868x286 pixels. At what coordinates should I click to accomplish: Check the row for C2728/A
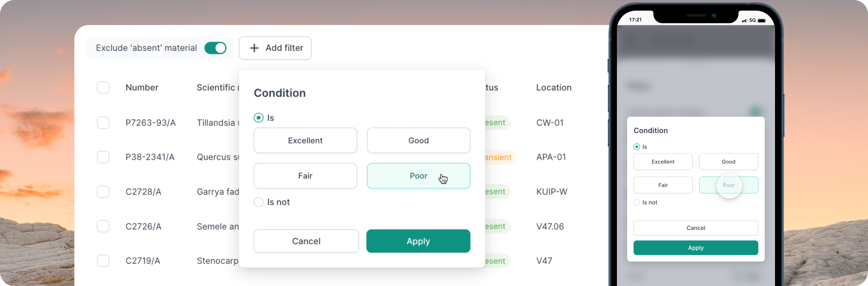point(103,191)
